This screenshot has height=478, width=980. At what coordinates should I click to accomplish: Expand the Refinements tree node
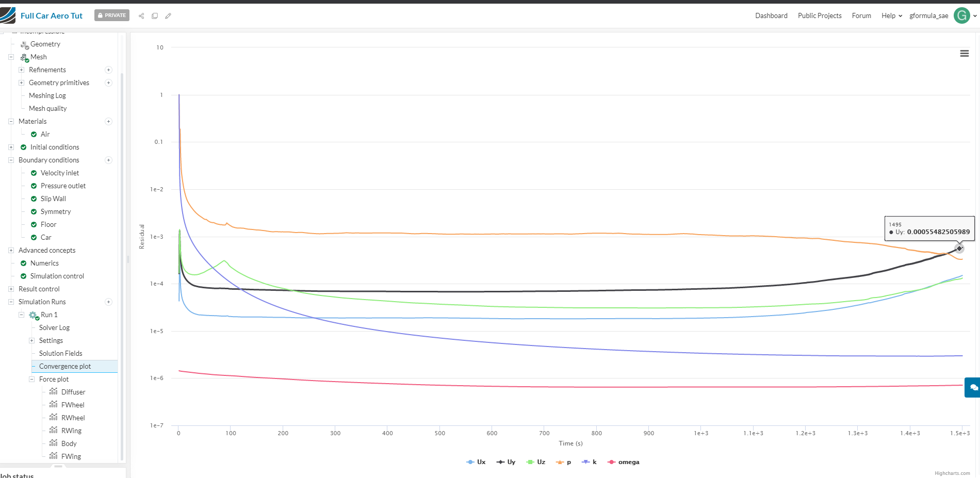pyautogui.click(x=21, y=70)
